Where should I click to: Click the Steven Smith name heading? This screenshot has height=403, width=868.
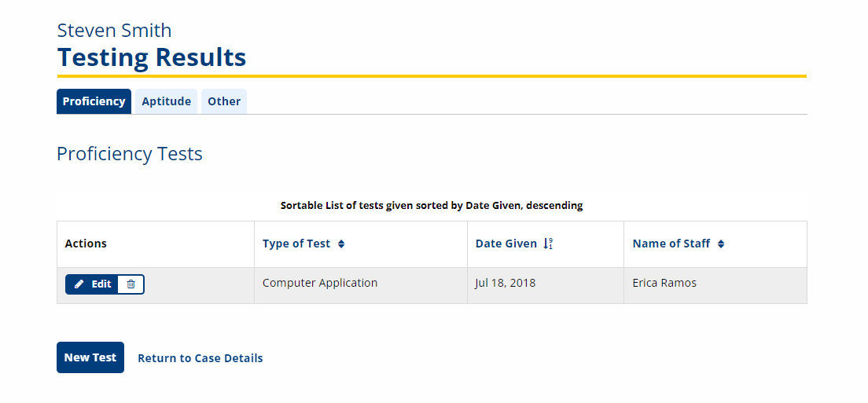115,31
